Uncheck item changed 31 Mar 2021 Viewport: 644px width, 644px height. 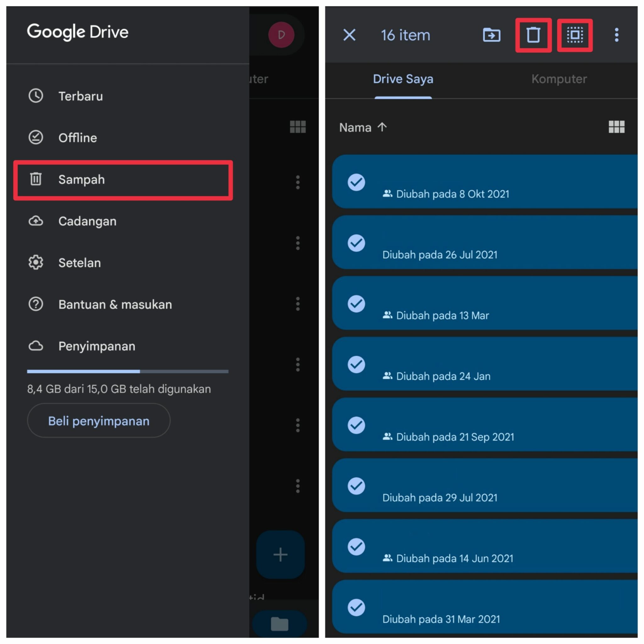356,607
